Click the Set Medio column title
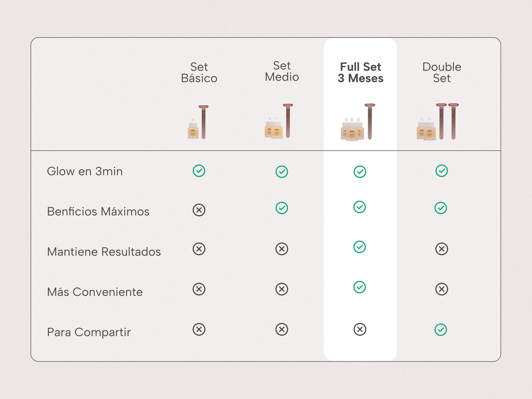The width and height of the screenshot is (532, 399). 282,71
